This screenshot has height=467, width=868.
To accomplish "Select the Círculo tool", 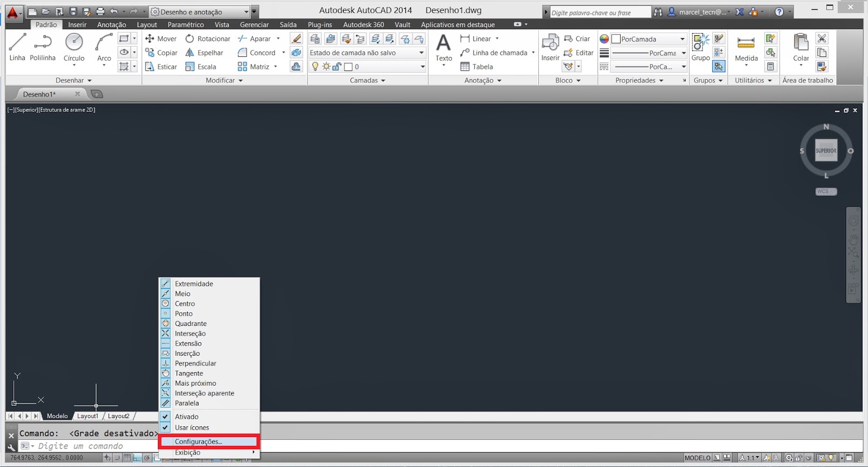I will [74, 47].
